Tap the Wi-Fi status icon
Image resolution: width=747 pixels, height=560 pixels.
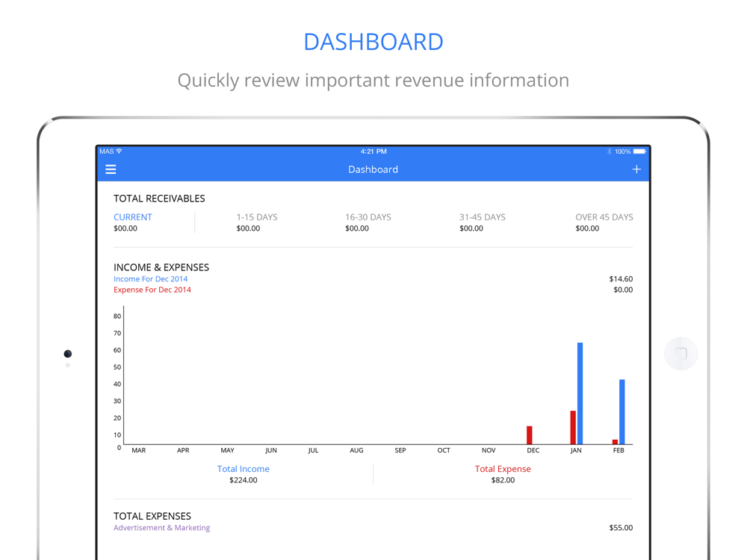[x=119, y=151]
